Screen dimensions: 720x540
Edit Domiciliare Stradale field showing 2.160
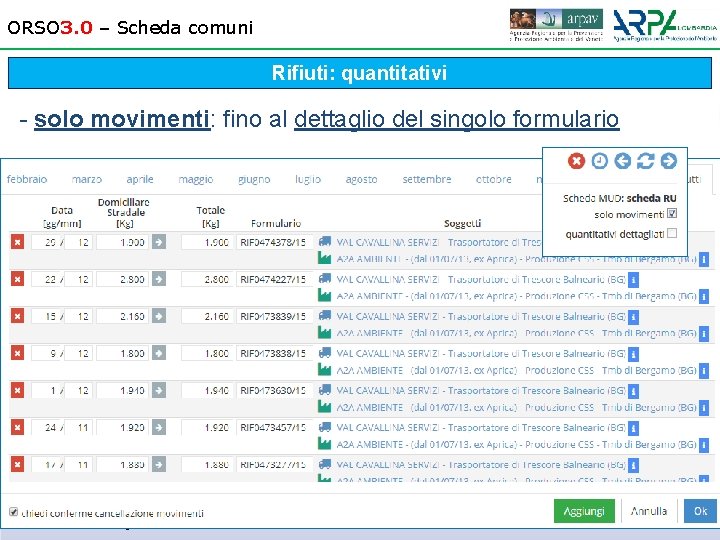(123, 316)
